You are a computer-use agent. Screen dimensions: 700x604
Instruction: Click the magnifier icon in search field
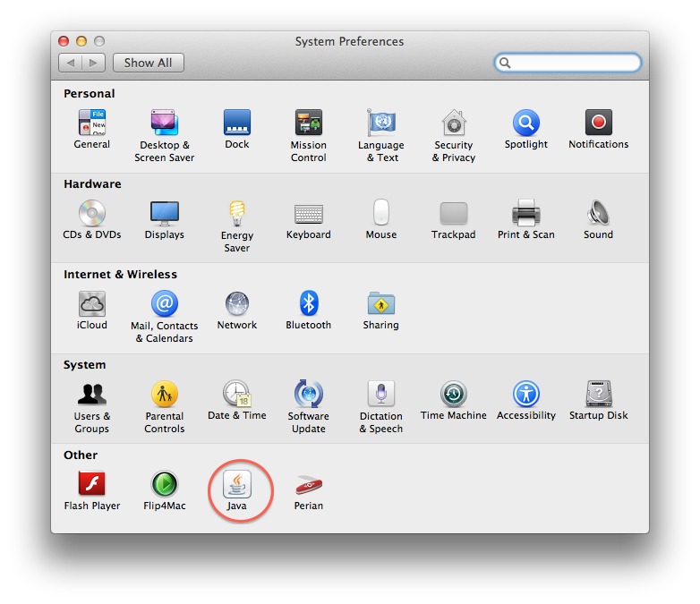[x=505, y=63]
